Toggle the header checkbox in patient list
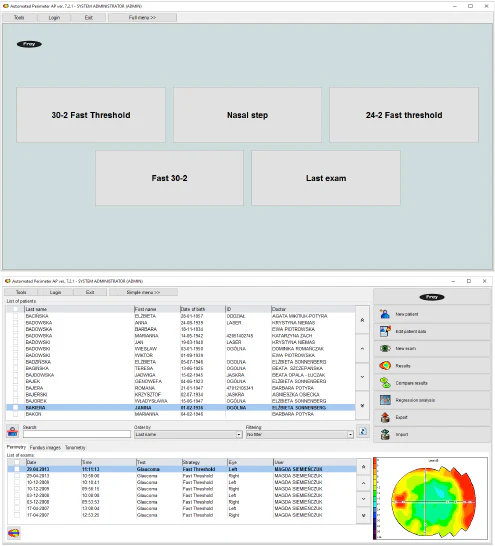Screen dimensions: 495x546 15,309
